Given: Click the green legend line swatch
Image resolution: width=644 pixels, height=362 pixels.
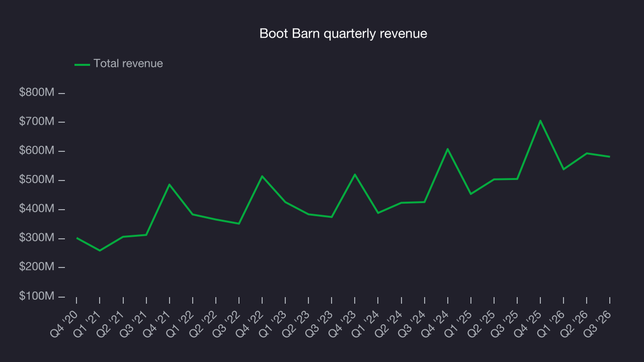Looking at the screenshot, I should [82, 64].
